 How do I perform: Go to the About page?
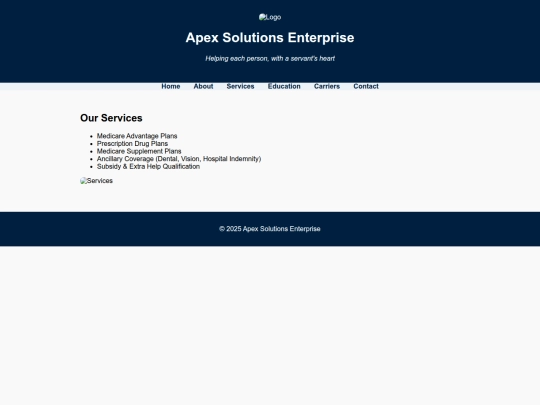tap(203, 86)
